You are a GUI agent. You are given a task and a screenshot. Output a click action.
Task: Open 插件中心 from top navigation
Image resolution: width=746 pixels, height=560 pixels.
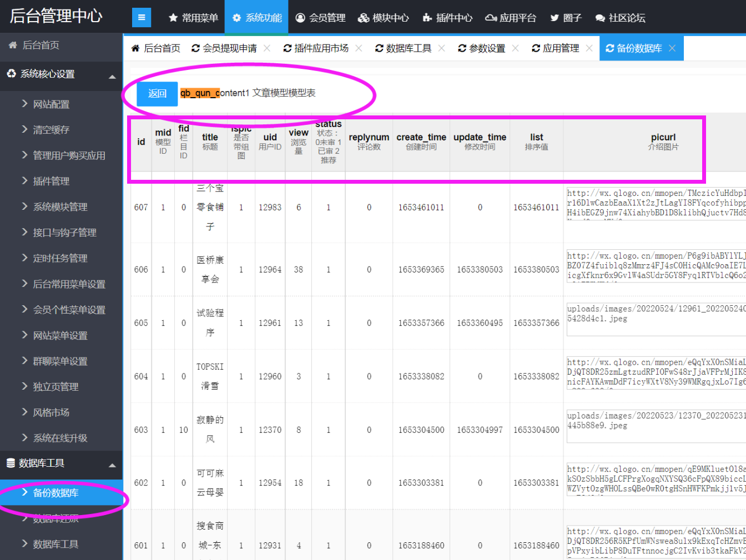447,18
